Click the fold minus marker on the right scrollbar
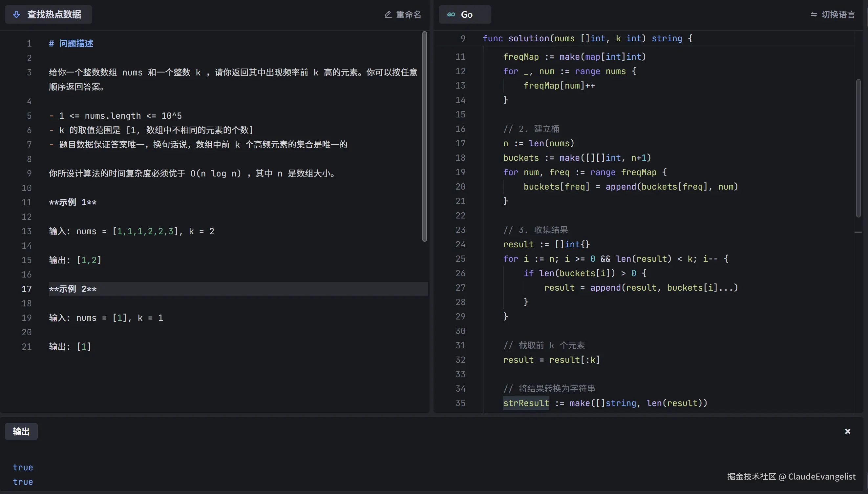The image size is (868, 494). click(858, 232)
